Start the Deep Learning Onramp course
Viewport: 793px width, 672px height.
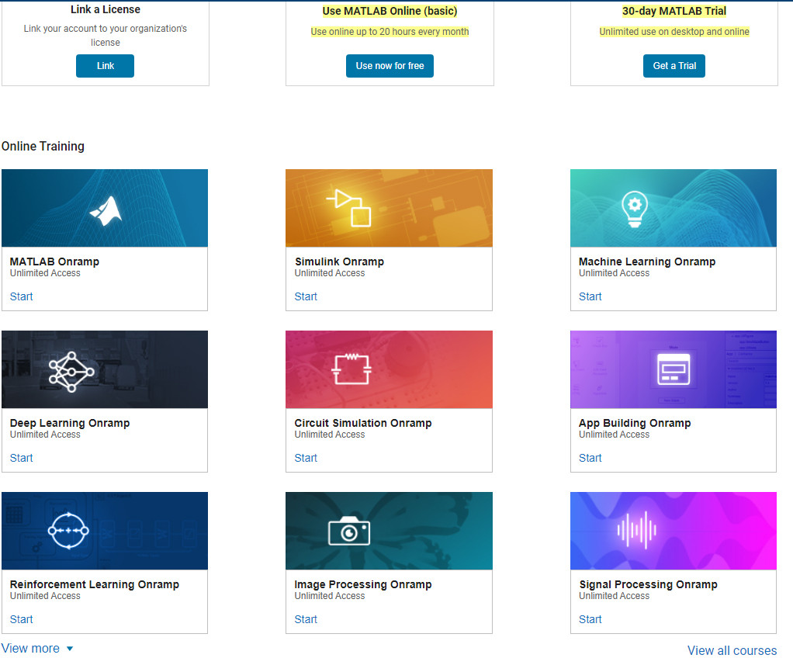[x=21, y=458]
